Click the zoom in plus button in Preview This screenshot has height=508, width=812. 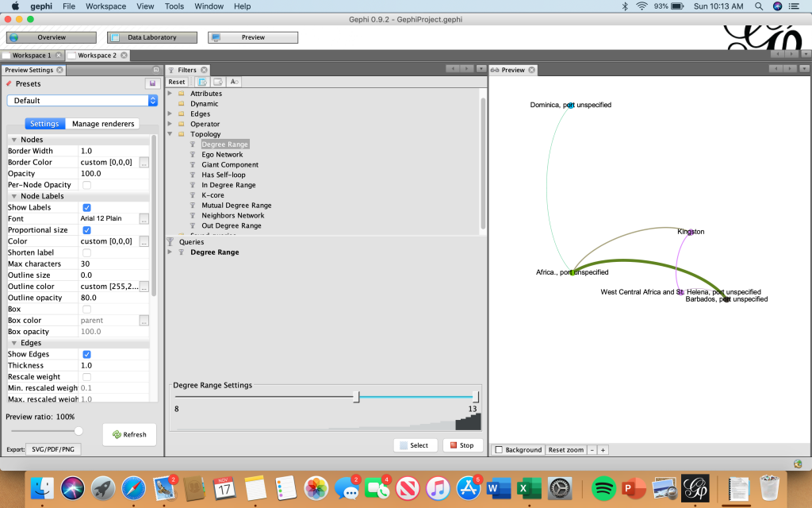603,450
